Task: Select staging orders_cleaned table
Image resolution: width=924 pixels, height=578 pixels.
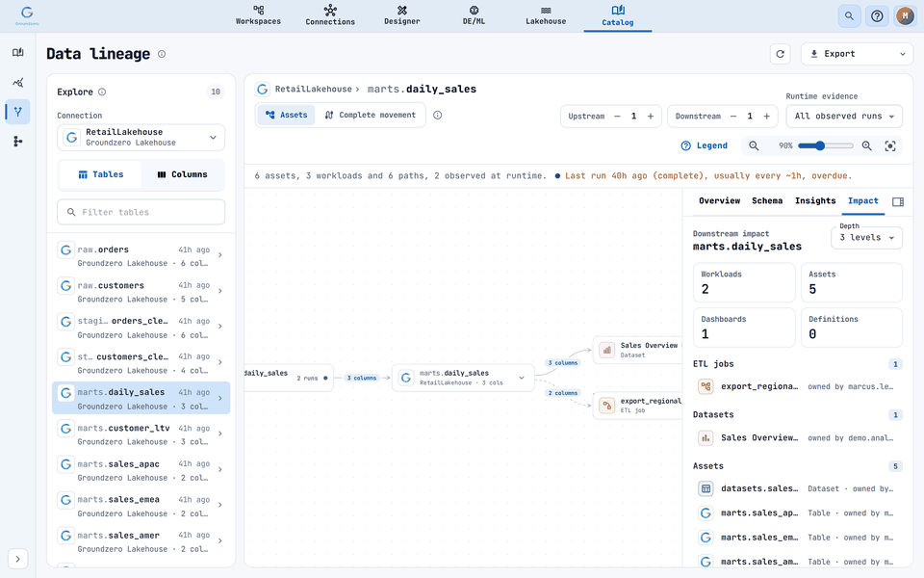Action: pyautogui.click(x=141, y=327)
